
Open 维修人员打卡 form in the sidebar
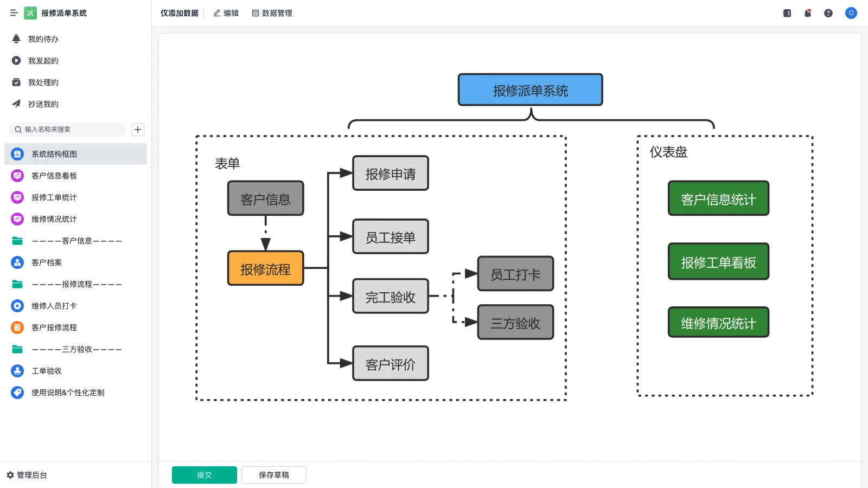click(x=54, y=306)
